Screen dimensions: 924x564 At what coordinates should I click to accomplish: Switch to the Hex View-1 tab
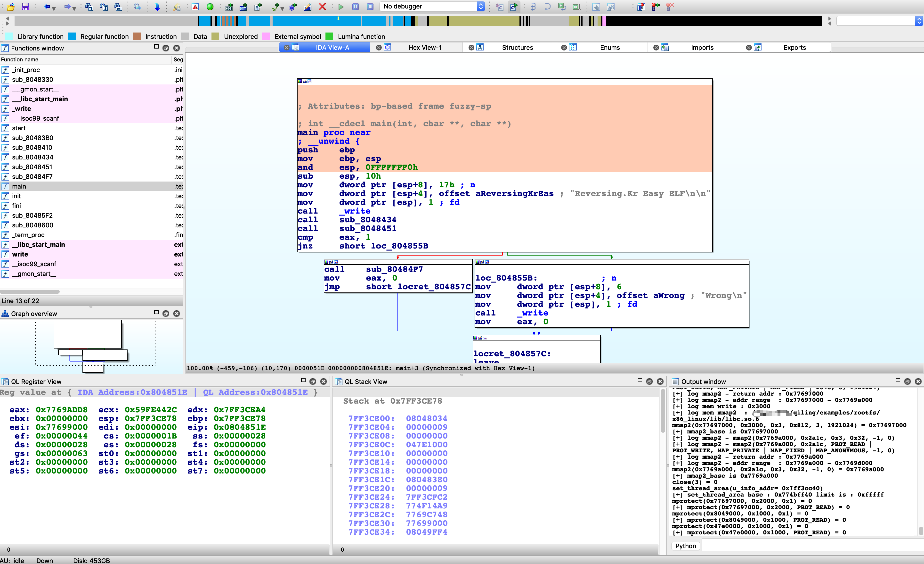click(x=424, y=47)
